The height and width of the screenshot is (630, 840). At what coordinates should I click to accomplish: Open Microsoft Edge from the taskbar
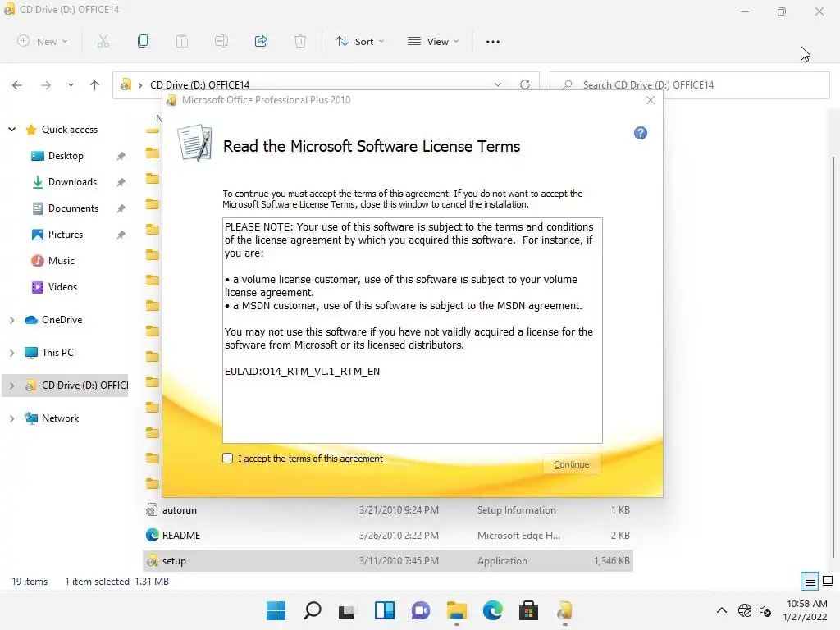click(x=493, y=610)
